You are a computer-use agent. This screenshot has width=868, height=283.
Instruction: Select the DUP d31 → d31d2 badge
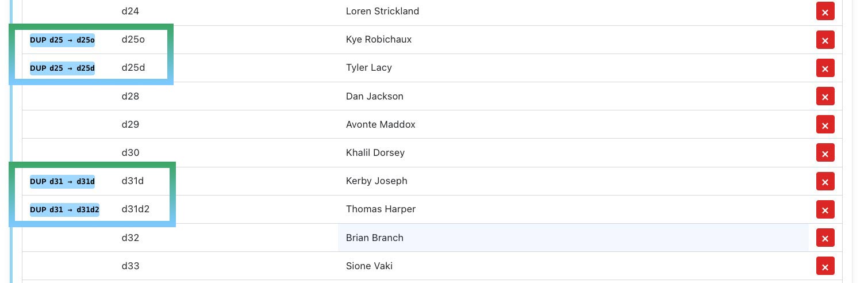click(x=64, y=209)
